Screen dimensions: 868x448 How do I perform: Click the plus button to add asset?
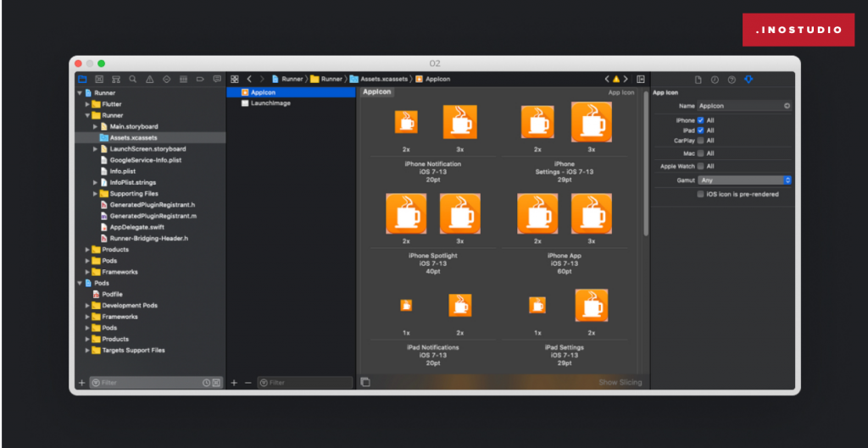[234, 383]
